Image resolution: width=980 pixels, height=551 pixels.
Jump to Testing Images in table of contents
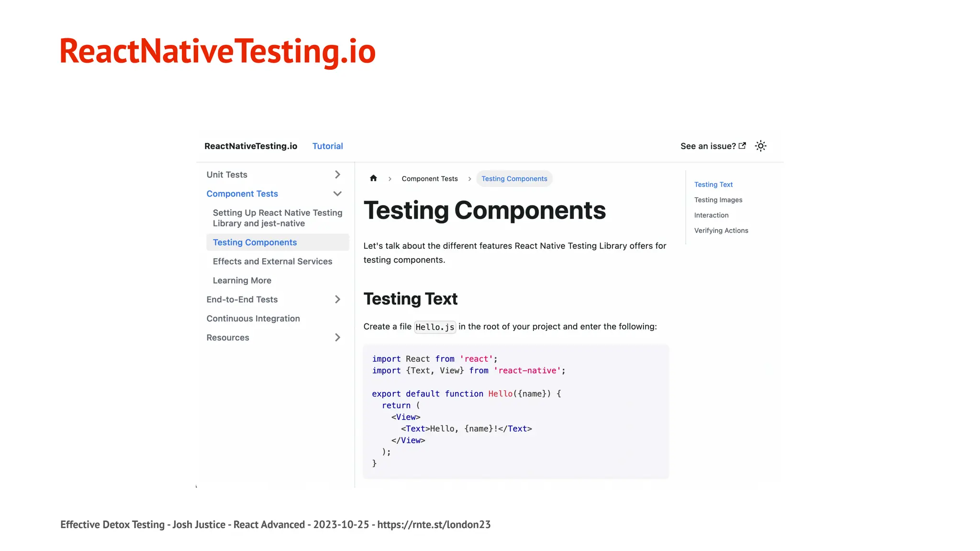[718, 200]
